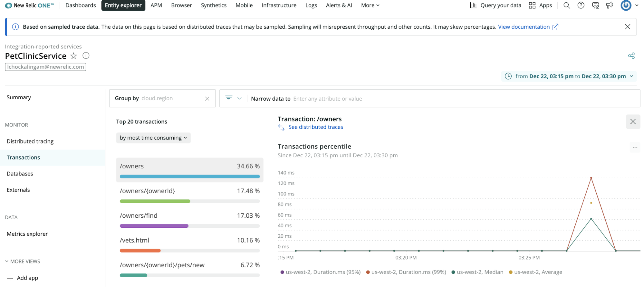Viewport: 644px width, 287px height.
Task: Open the announcements megaphone icon
Action: point(610,5)
